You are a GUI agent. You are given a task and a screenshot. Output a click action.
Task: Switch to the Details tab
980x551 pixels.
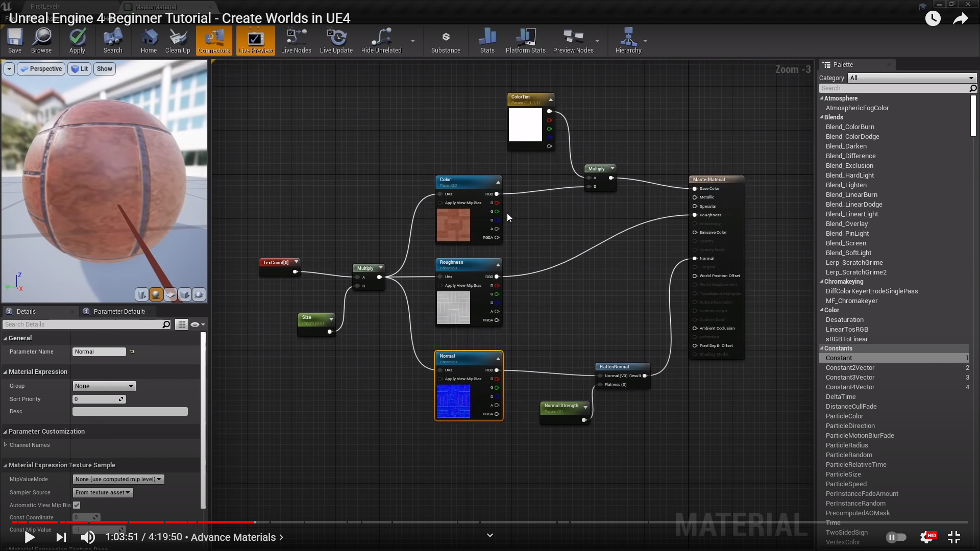tap(26, 311)
